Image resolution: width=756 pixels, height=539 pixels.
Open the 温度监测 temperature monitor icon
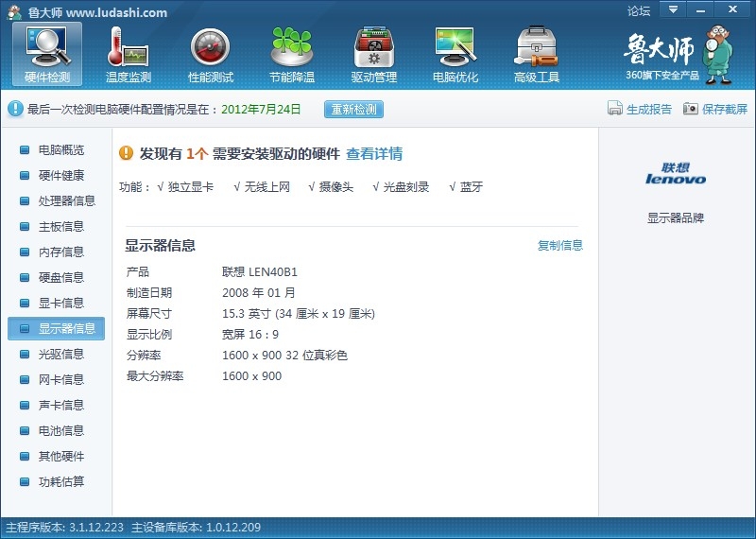click(x=129, y=53)
